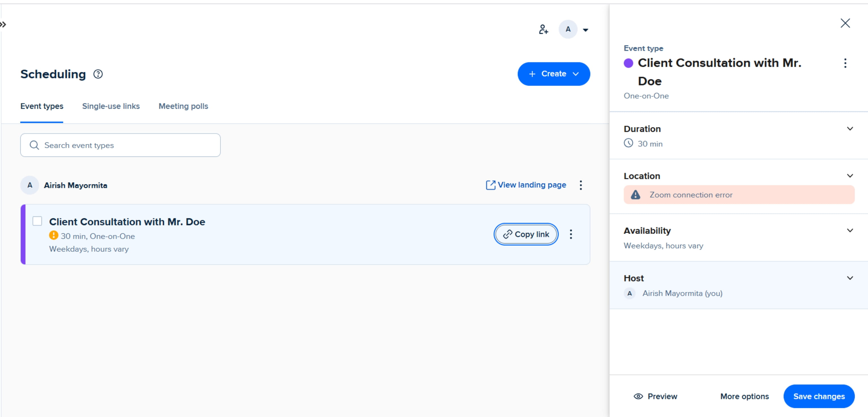Close the event type side panel
This screenshot has width=868, height=417.
[845, 23]
